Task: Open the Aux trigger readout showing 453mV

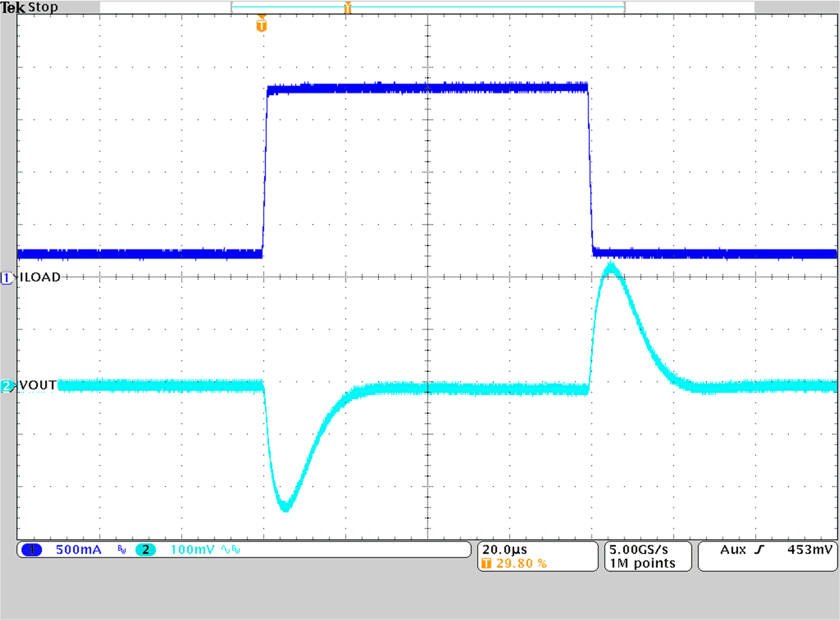Action: (809, 549)
